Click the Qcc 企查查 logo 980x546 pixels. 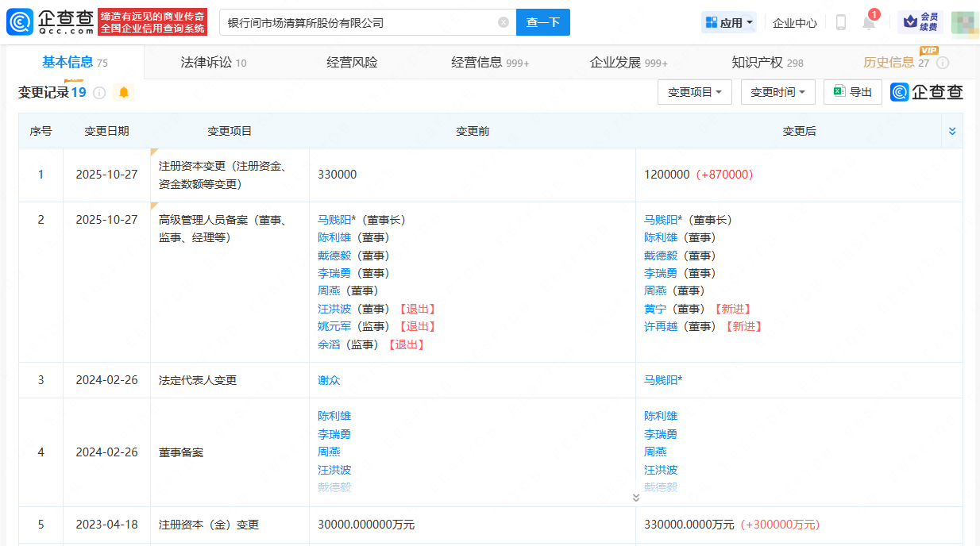coord(50,22)
